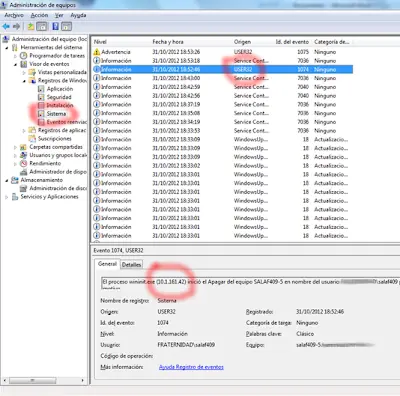Open the Ayuda Registro de eventos link
The width and height of the screenshot is (400, 396).
tap(191, 367)
